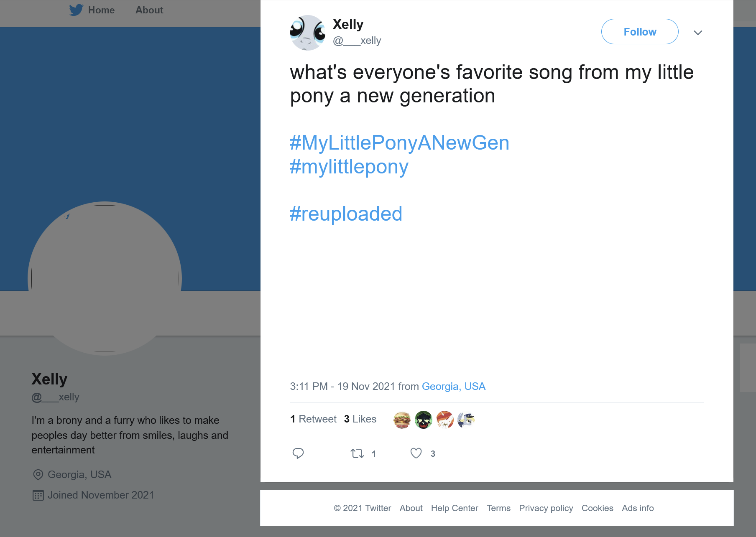Like the tweet with heart icon
The image size is (756, 537).
click(416, 453)
